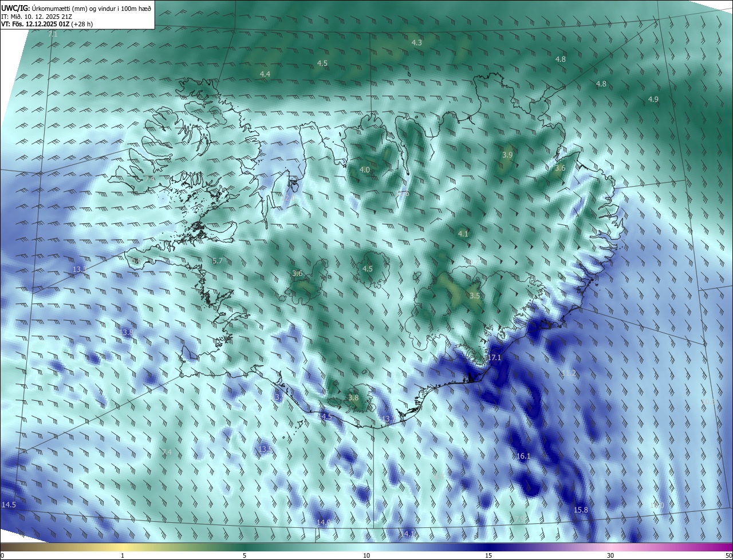Click the 0 tick on the color scale
The width and height of the screenshot is (733, 560).
pos(2,556)
